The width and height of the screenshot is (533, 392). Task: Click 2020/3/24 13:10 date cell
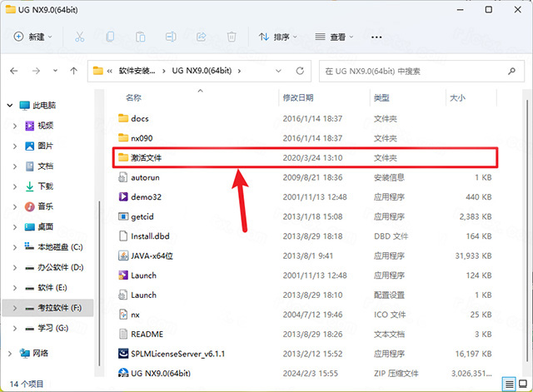tap(312, 158)
